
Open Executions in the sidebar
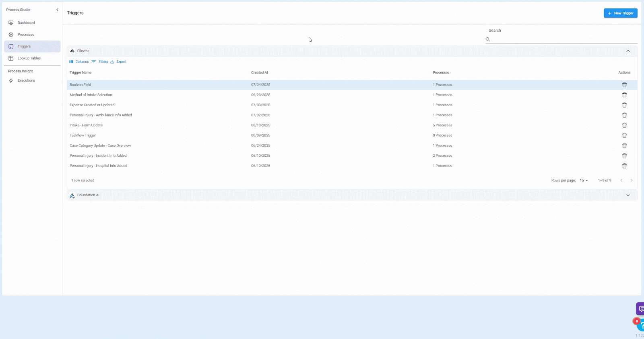(x=26, y=80)
